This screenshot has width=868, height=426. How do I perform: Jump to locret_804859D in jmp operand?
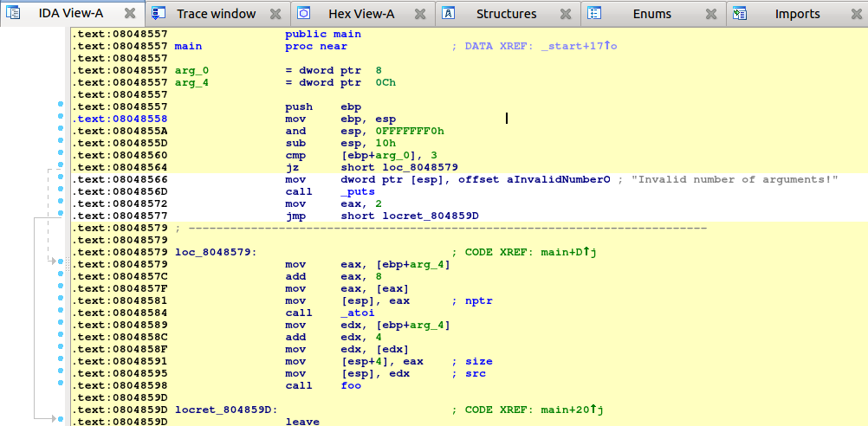(431, 216)
